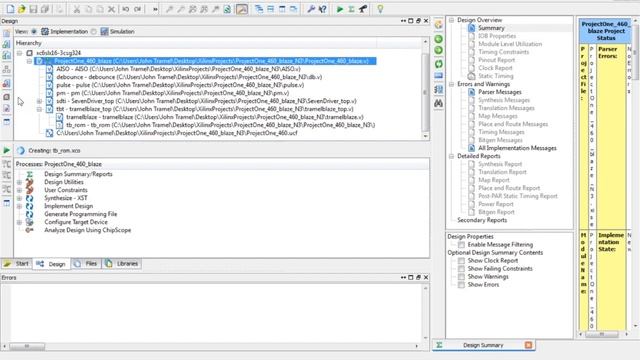Run implement top module green arrow

340,9
